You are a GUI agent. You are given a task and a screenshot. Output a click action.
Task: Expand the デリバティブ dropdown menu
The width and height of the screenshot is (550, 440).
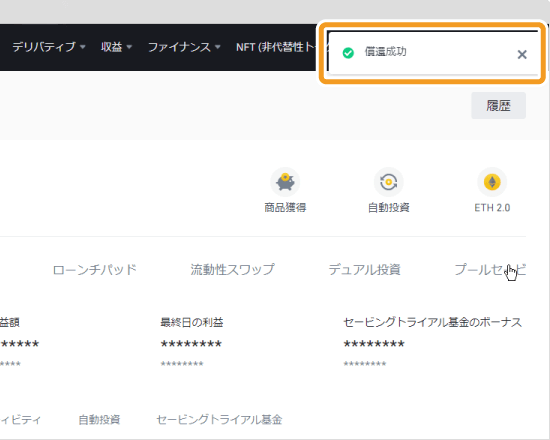[x=49, y=47]
